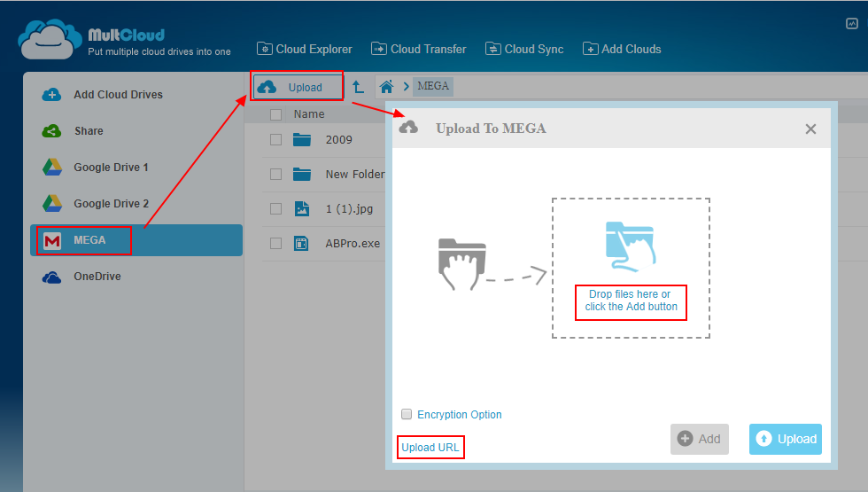868x492 pixels.
Task: Sort by Name column header
Action: (x=309, y=114)
